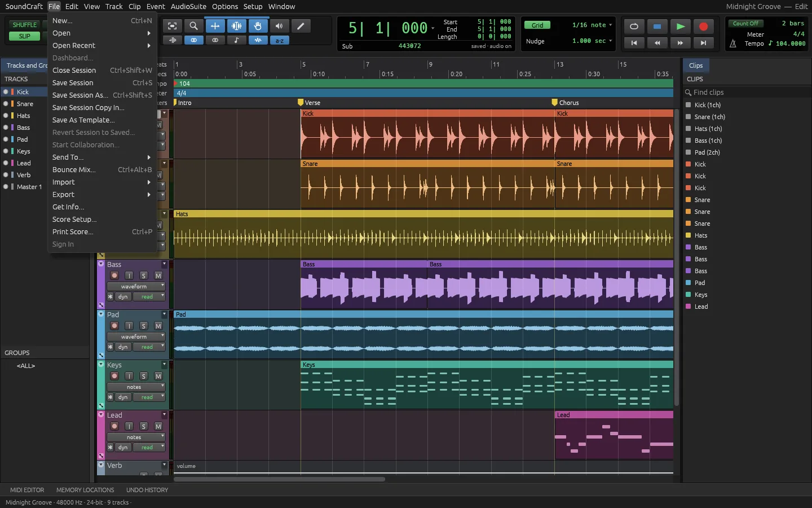Toggle the a-z keyboard focus button
This screenshot has height=508, width=812.
tap(279, 40)
